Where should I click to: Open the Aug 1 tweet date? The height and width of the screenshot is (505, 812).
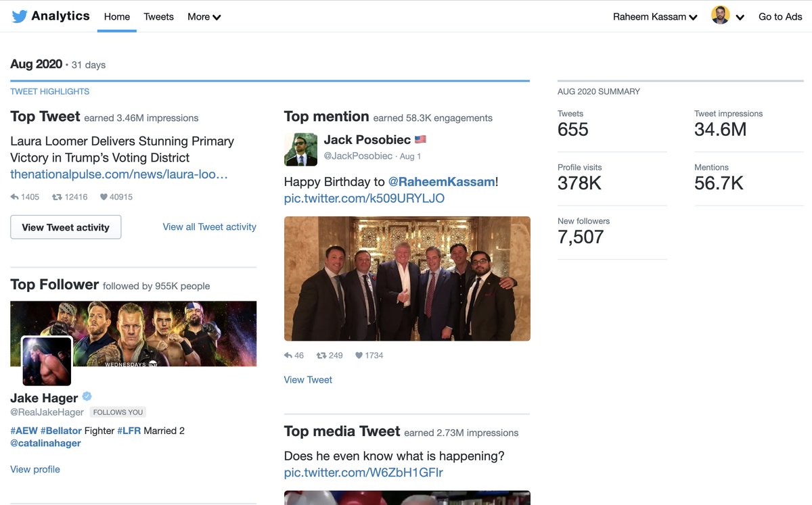[410, 156]
